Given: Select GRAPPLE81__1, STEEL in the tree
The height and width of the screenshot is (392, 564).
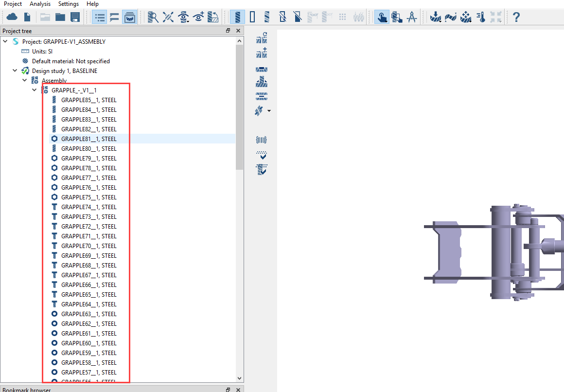Looking at the screenshot, I should pyautogui.click(x=88, y=139).
